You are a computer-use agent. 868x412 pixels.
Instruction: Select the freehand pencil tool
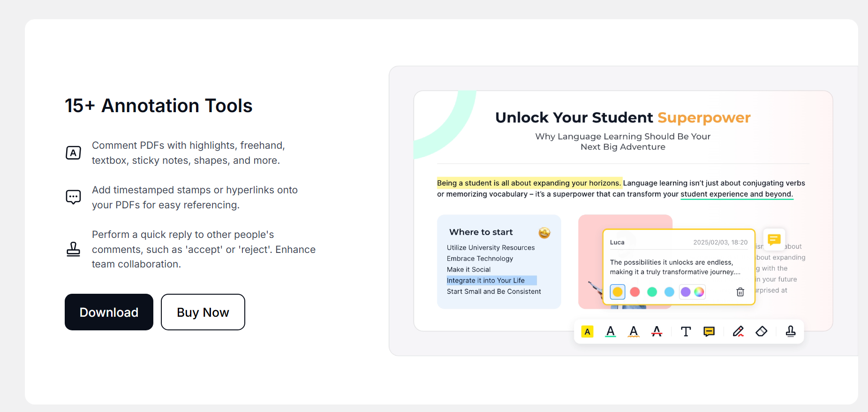point(738,332)
